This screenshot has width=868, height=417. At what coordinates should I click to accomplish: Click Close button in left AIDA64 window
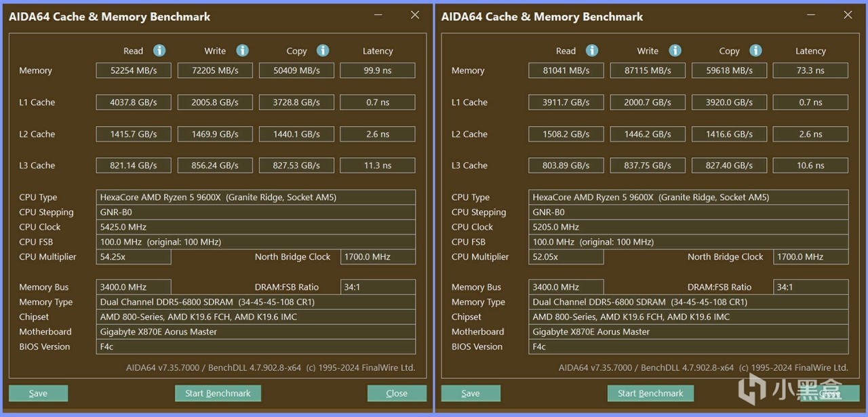(x=397, y=393)
